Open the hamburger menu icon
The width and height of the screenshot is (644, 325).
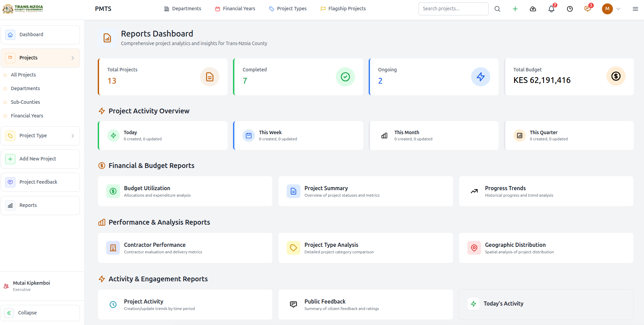pyautogui.click(x=635, y=9)
